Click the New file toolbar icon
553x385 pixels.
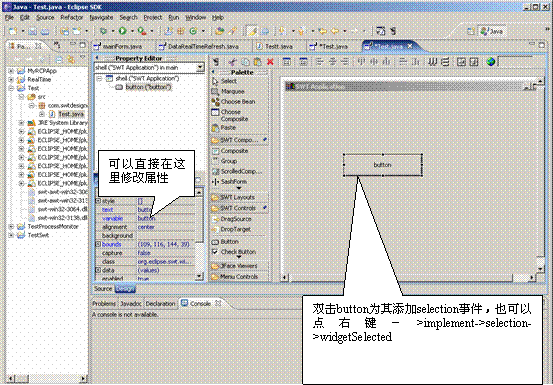pos(13,31)
